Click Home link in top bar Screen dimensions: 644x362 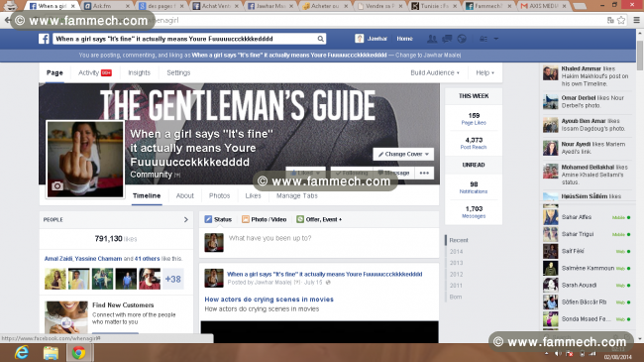point(404,39)
